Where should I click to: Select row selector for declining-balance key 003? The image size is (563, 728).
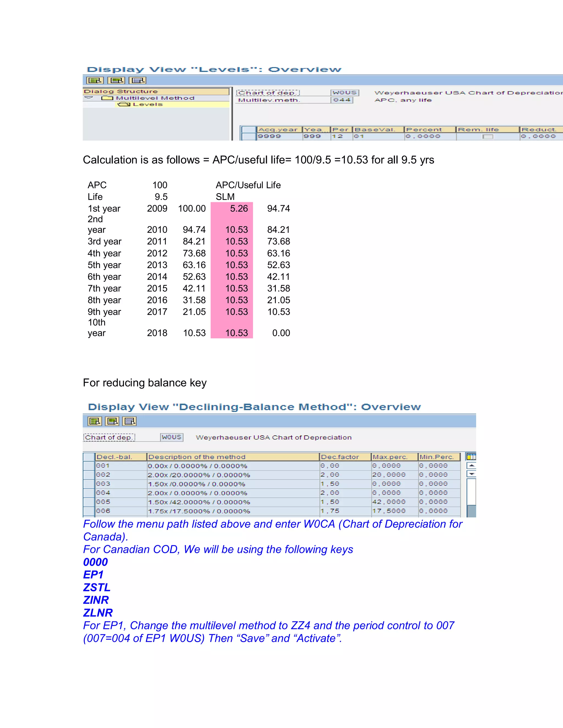(89, 484)
